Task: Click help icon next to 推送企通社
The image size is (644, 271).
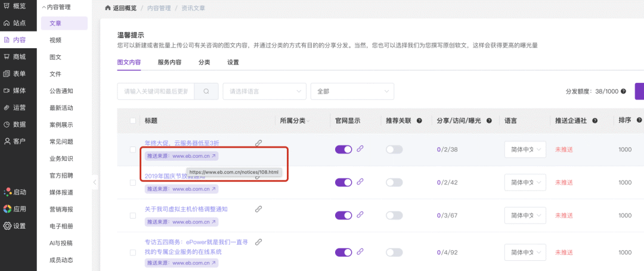Action: [x=595, y=121]
